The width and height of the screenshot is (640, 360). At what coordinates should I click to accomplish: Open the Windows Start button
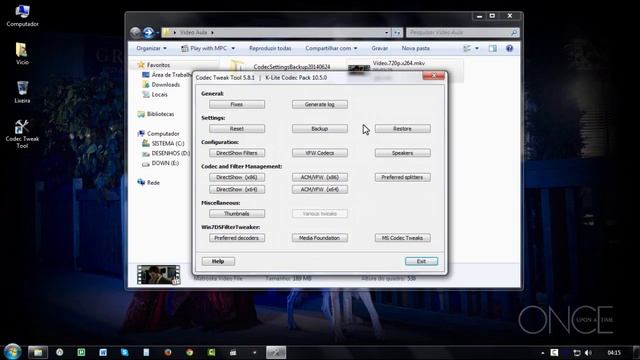coord(12,352)
